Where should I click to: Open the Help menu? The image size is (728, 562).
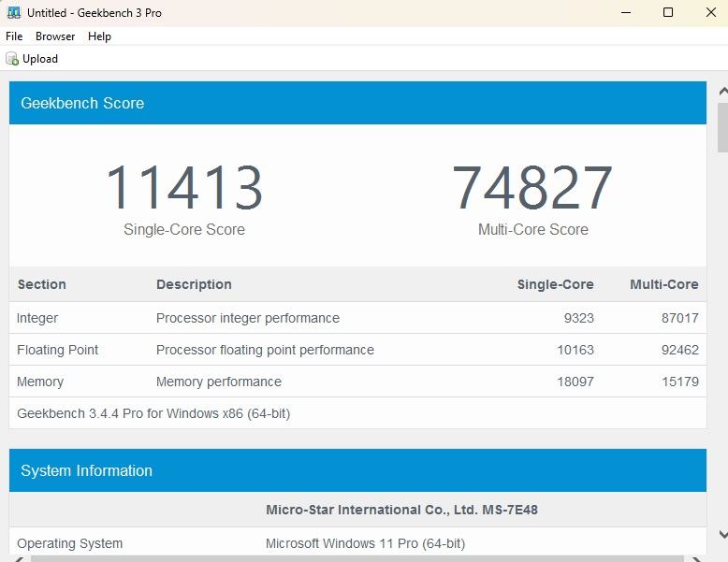[99, 36]
